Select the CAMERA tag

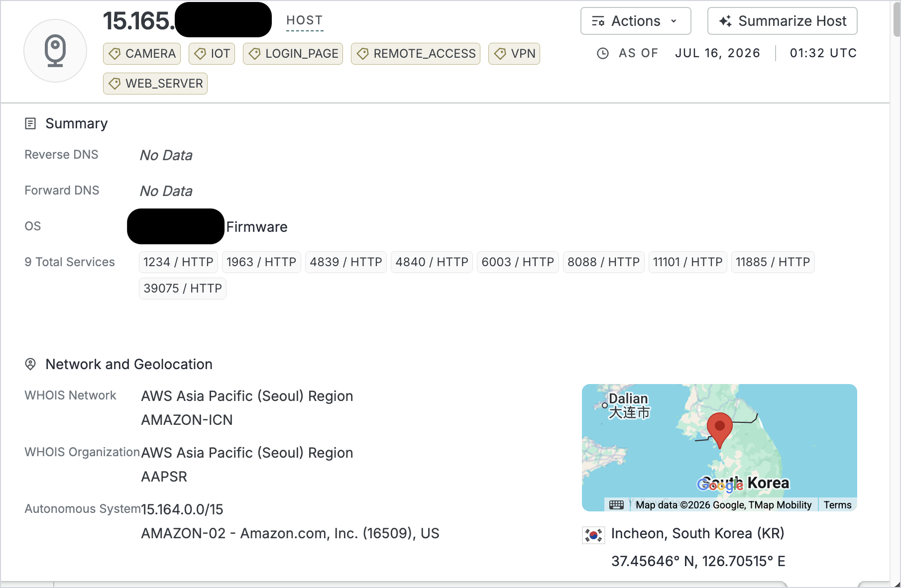[142, 54]
